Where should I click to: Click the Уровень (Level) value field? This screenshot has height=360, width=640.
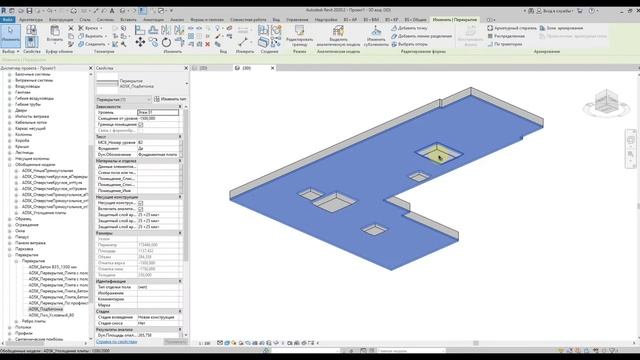click(x=158, y=112)
